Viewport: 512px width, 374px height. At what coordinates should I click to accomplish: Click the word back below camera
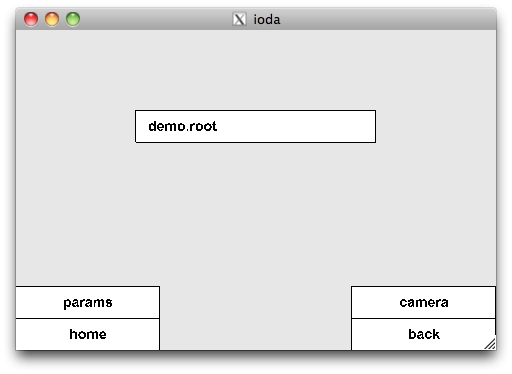coord(424,334)
